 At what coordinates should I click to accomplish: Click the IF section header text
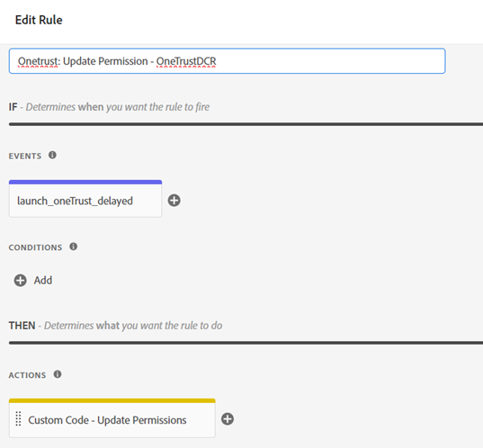[109, 107]
